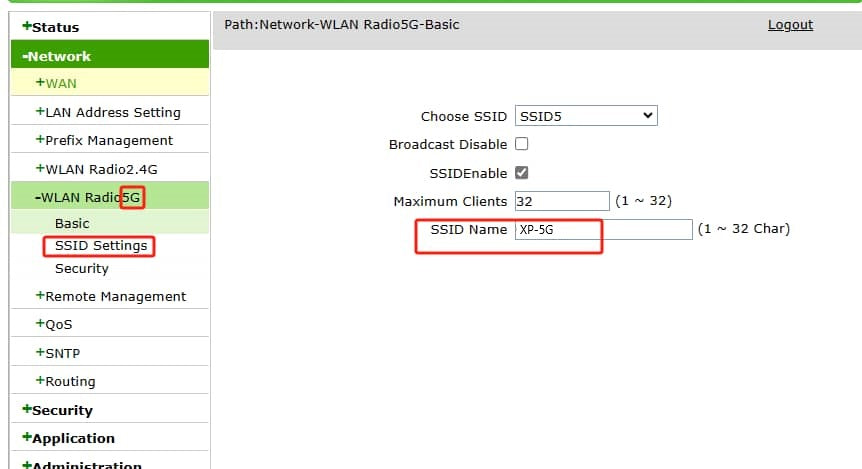Expand the Application section
The width and height of the screenshot is (862, 469).
click(x=68, y=438)
